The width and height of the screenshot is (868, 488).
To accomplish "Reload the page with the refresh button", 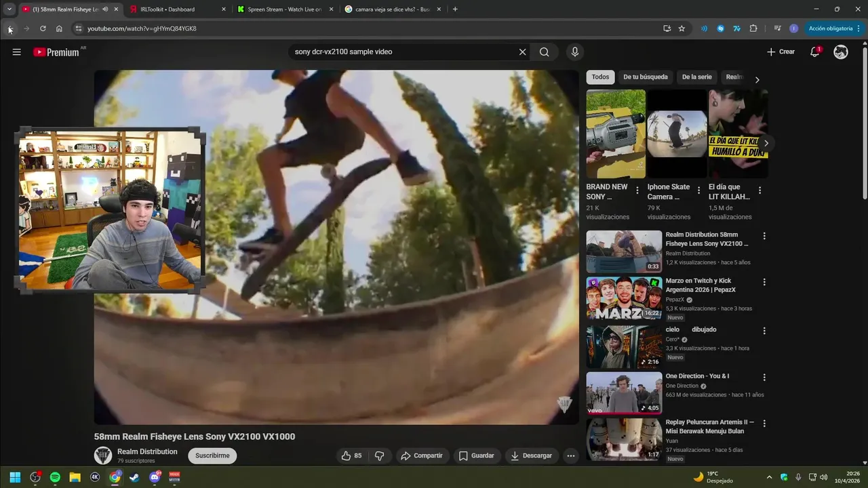I will [43, 28].
